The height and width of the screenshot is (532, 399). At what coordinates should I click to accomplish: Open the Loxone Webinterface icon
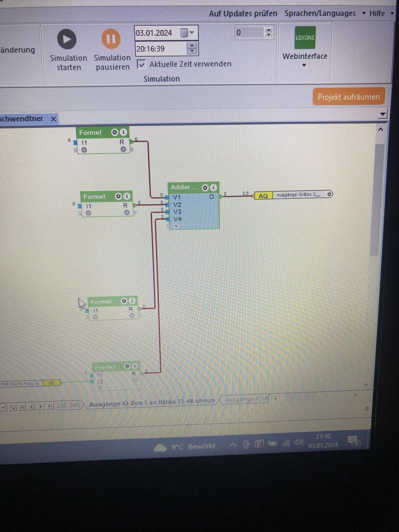[305, 38]
